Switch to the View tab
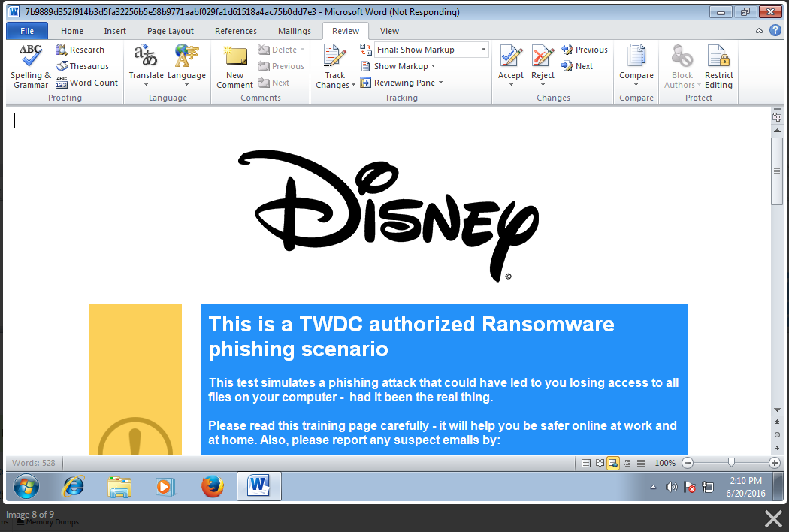Viewport: 789px width, 532px height. (389, 31)
